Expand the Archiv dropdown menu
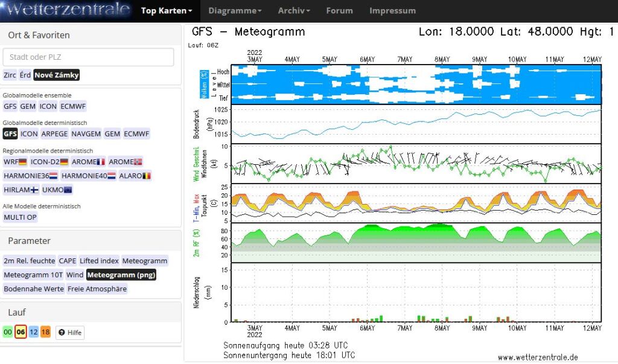This screenshot has width=618, height=364. (294, 11)
